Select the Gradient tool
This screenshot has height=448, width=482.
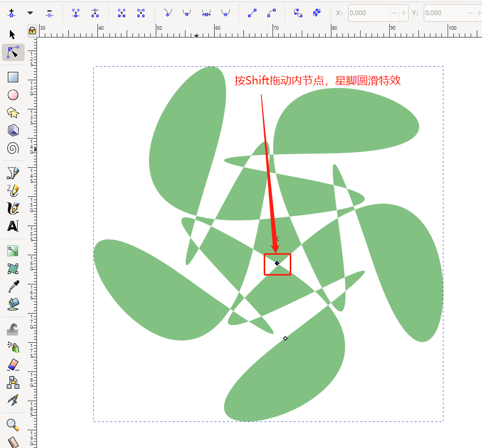tap(13, 251)
